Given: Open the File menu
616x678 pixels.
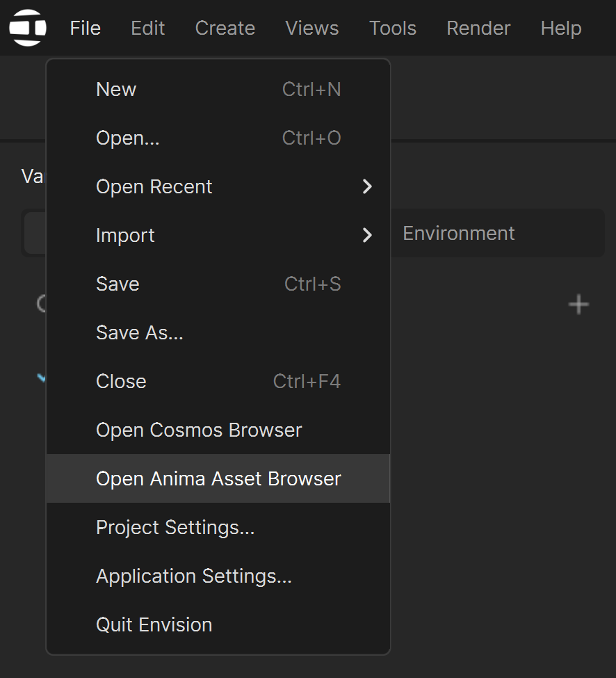Looking at the screenshot, I should click(x=85, y=28).
